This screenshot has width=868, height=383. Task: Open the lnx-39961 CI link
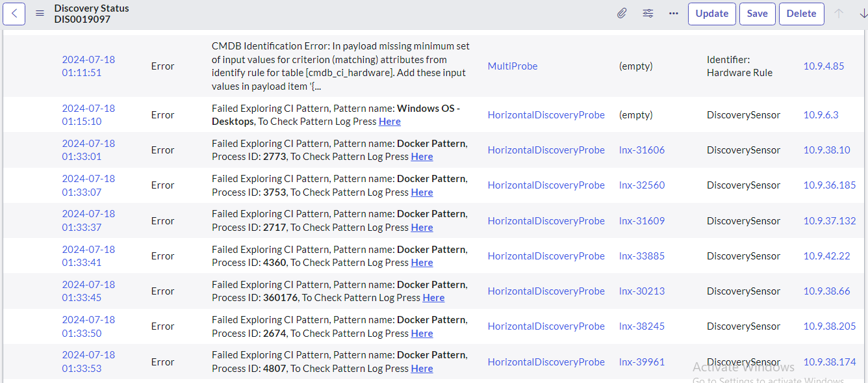click(x=641, y=362)
